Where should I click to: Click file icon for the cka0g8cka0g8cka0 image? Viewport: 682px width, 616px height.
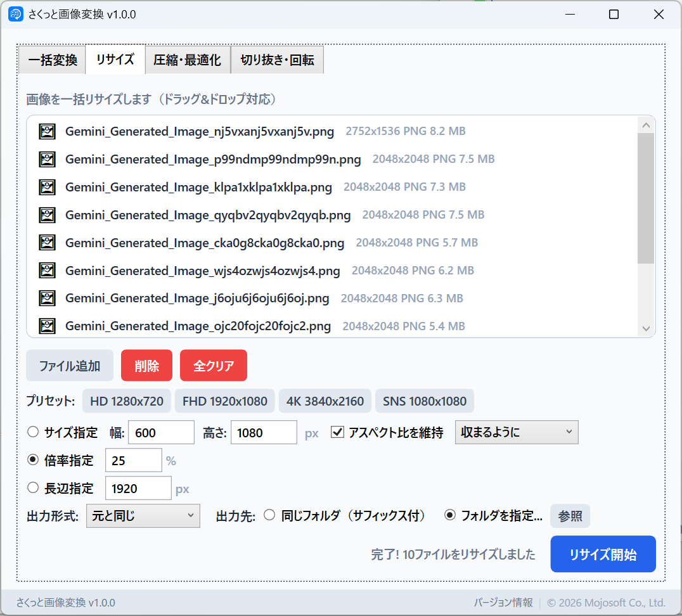tap(48, 243)
